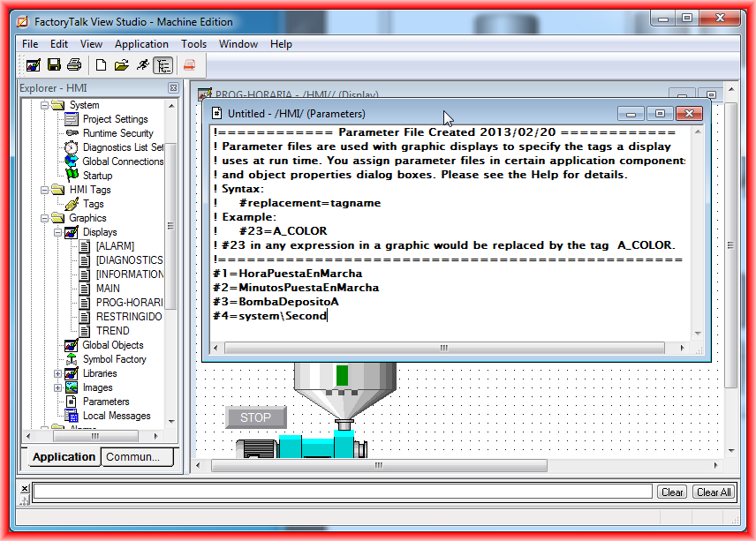The height and width of the screenshot is (541, 756).
Task: Open the Application menu
Action: (x=141, y=44)
